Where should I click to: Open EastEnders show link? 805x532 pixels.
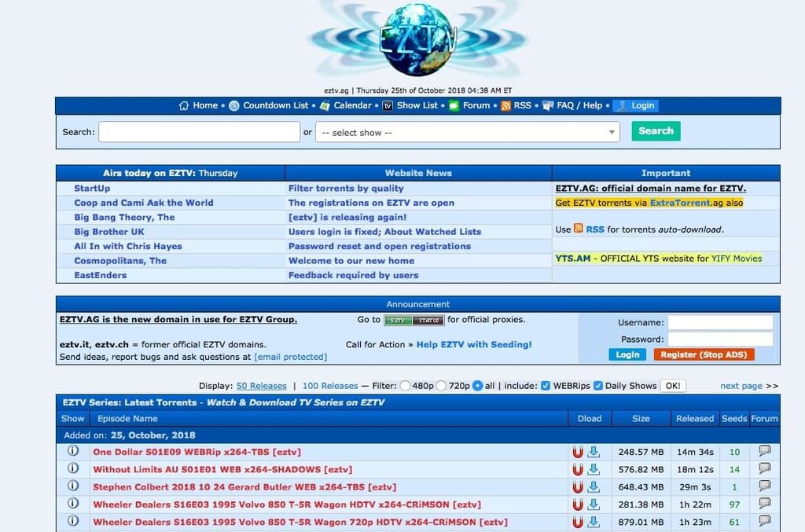point(100,275)
